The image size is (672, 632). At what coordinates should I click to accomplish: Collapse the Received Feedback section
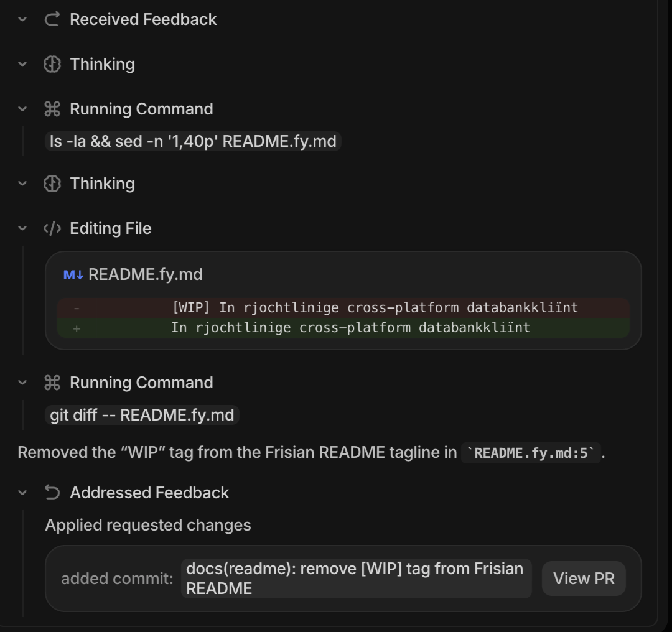tap(22, 19)
